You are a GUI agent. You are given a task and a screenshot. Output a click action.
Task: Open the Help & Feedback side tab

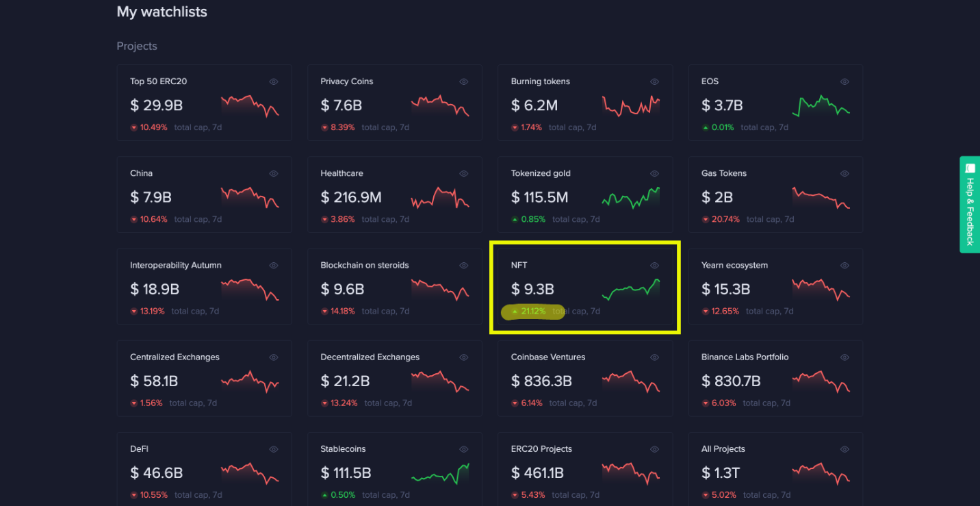[970, 204]
